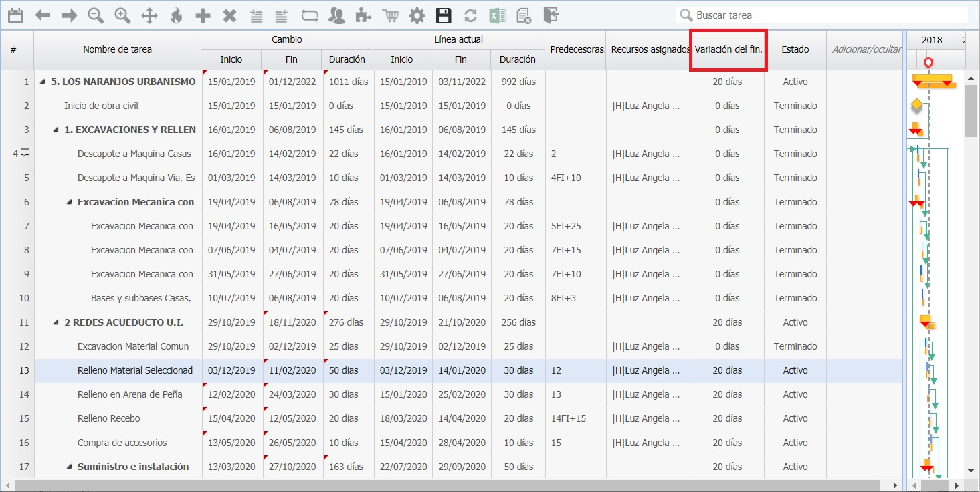Screen dimensions: 980x492
Task: Open the comment bubble on row 4
Action: (25, 153)
